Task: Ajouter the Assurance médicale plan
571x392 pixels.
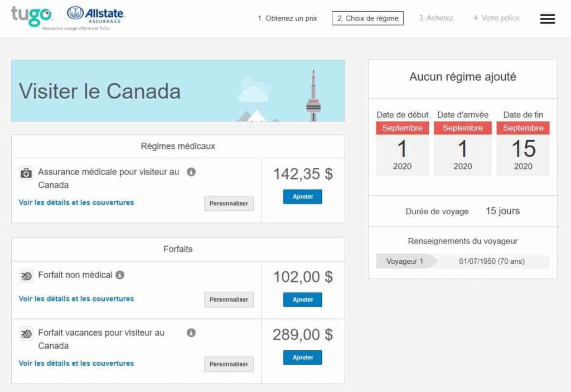Action: (302, 196)
